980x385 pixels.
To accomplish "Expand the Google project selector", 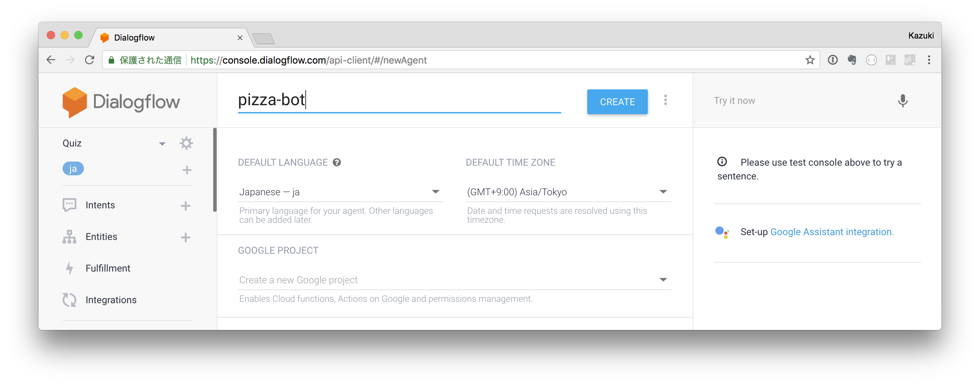I will click(663, 279).
